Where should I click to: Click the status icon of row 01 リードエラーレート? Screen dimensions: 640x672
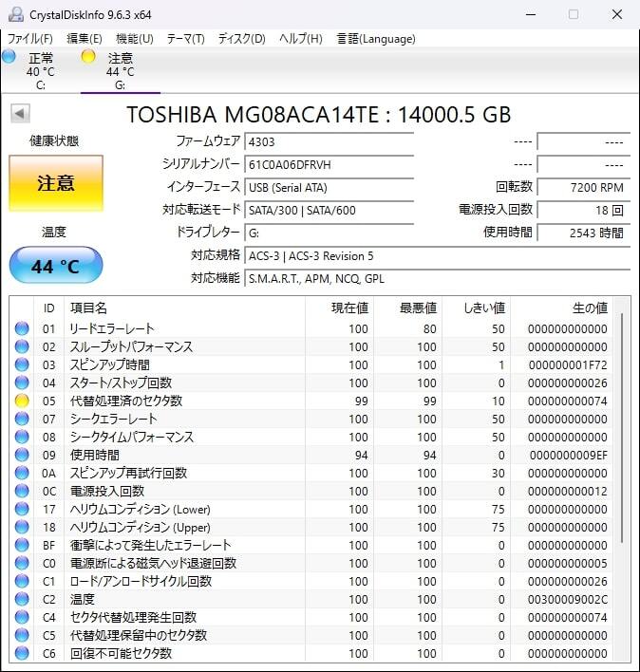(x=22, y=328)
